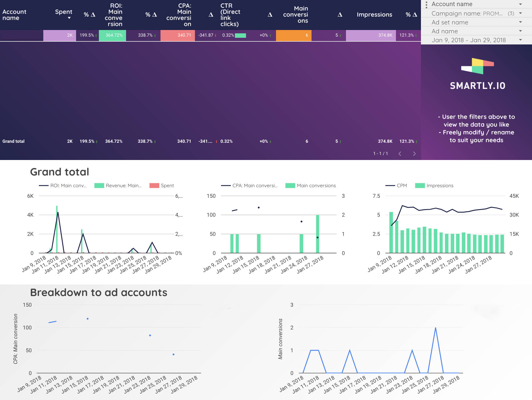
Task: Click the up arrow beside Impressions 121.3%
Action: point(416,36)
